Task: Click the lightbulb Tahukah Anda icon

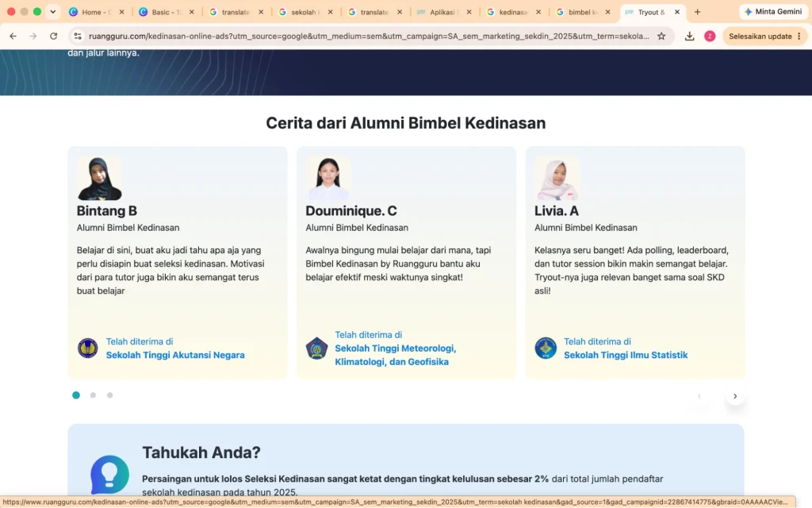Action: (x=109, y=475)
